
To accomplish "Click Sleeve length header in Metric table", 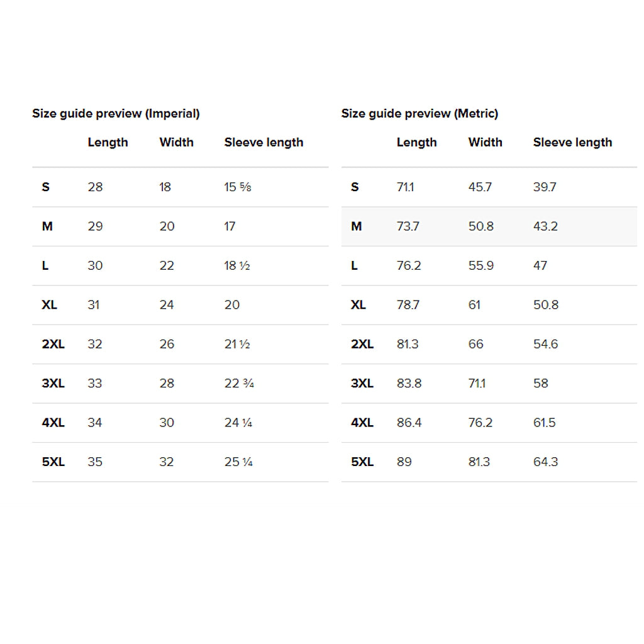I will click(572, 143).
